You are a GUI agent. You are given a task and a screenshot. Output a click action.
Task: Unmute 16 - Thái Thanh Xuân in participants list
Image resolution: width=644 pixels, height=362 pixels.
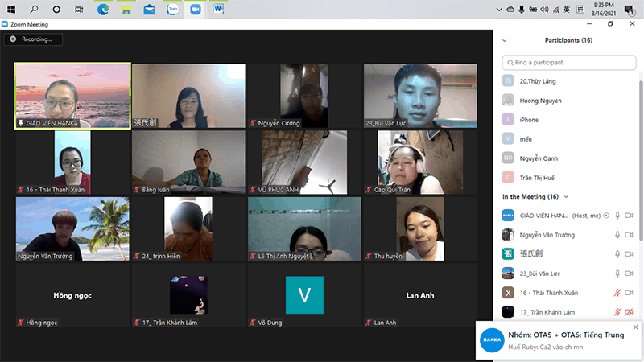click(x=617, y=293)
